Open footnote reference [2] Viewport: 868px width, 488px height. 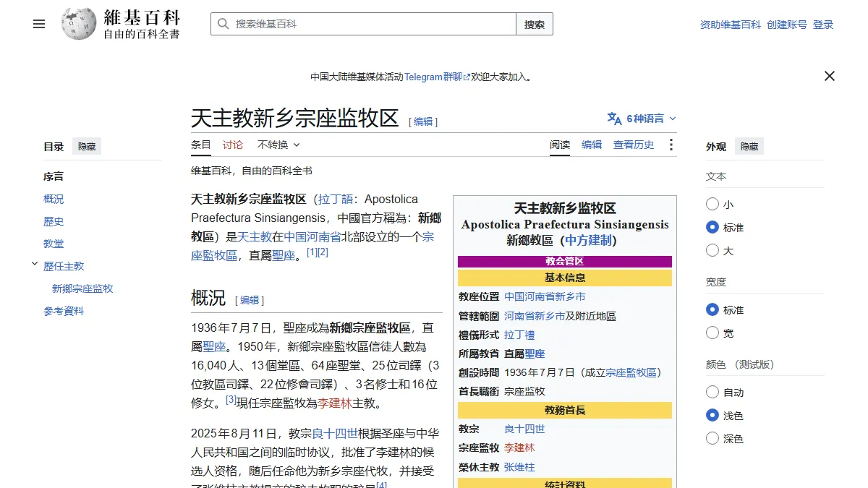point(323,252)
